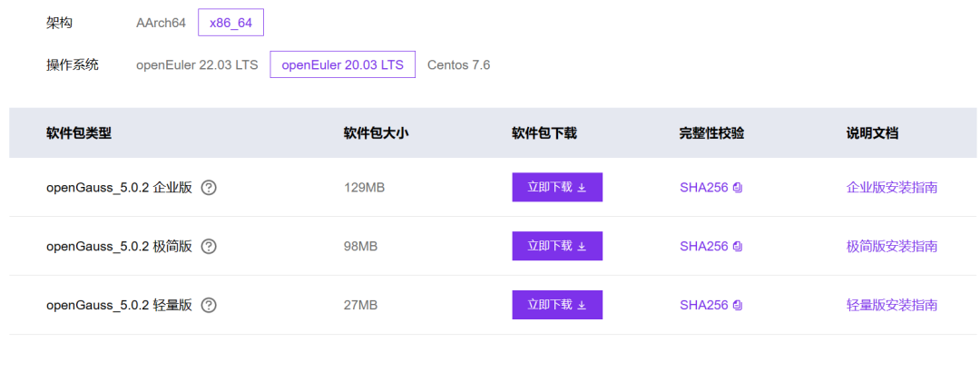Image resolution: width=980 pixels, height=372 pixels.
Task: Copy SHA256 checksum for 轻量版 package
Action: pyautogui.click(x=738, y=305)
